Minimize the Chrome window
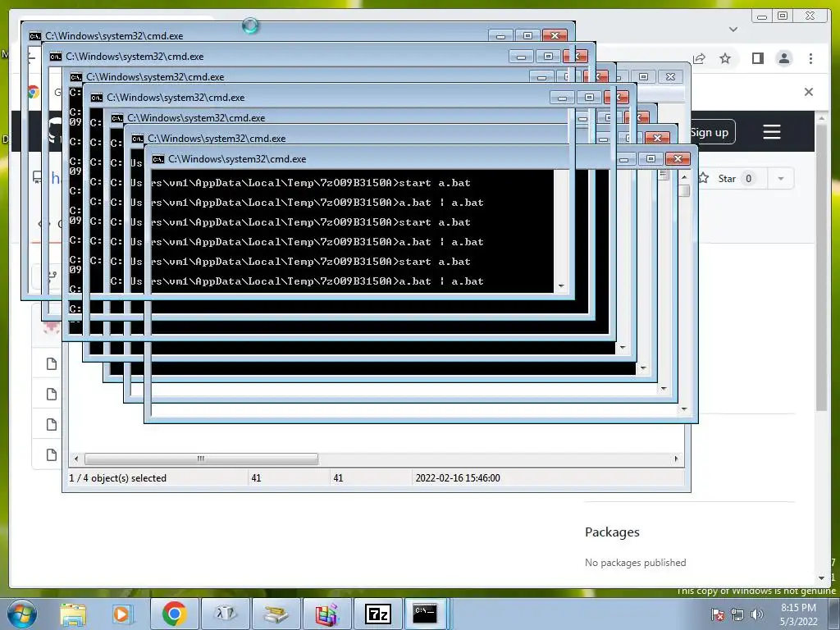 (761, 16)
